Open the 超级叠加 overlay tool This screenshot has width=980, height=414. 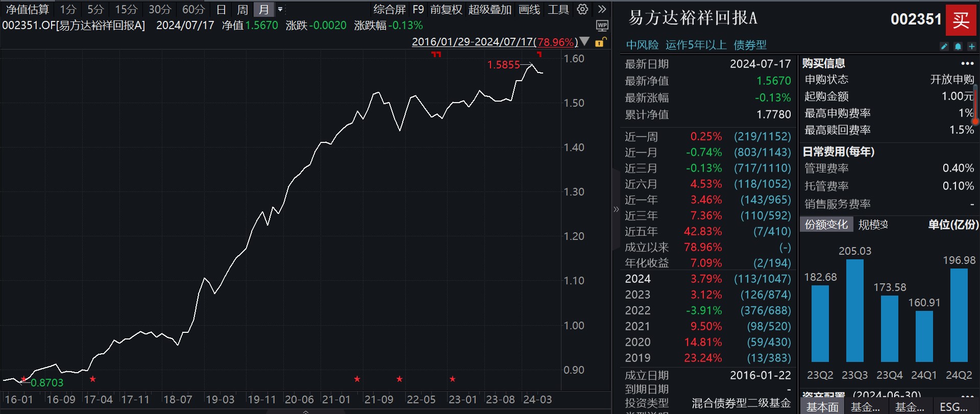pos(490,9)
